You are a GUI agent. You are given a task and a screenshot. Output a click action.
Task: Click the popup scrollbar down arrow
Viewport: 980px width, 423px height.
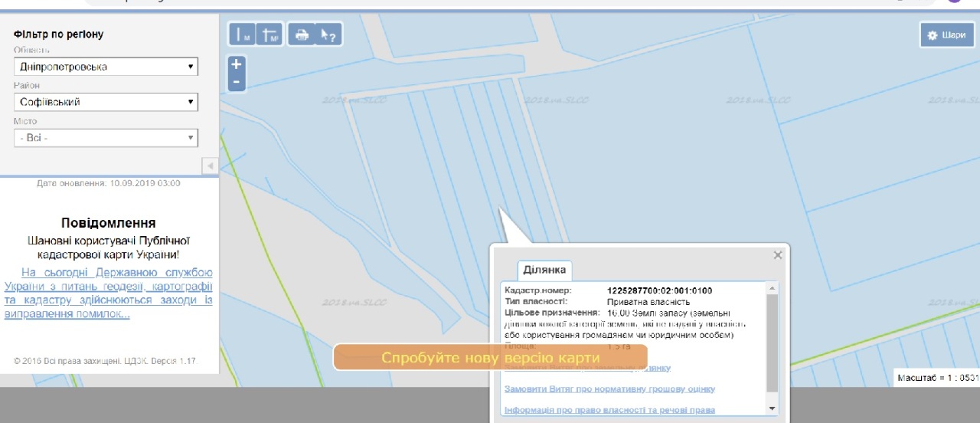772,408
